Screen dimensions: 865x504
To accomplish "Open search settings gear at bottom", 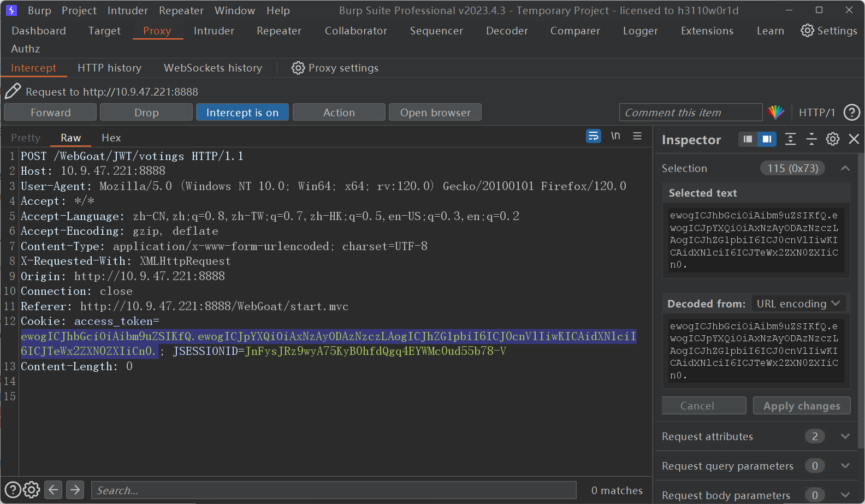I will 32,490.
